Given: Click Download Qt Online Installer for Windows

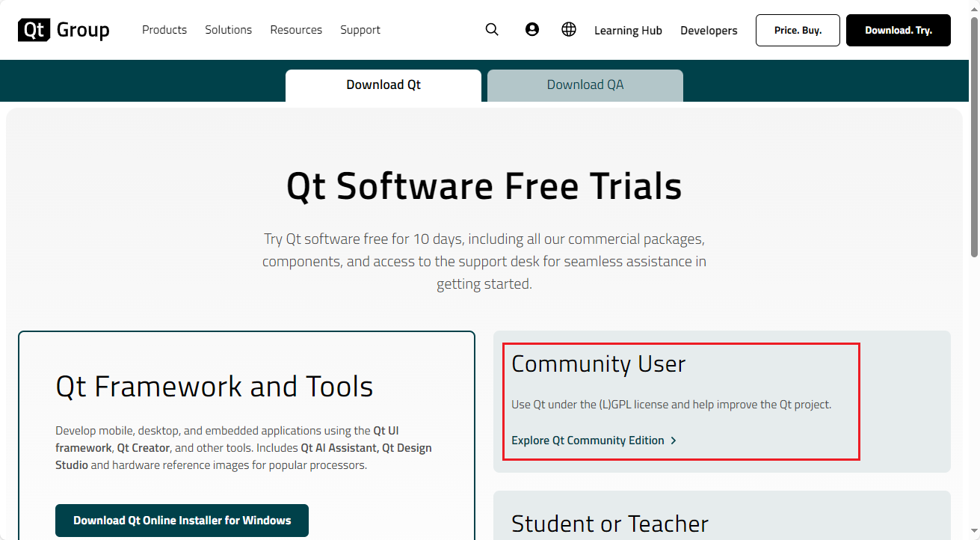Looking at the screenshot, I should coord(182,521).
